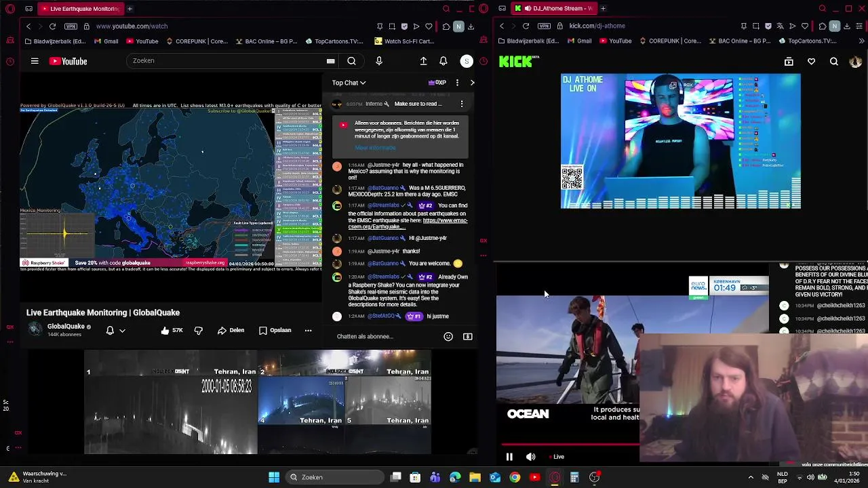The height and width of the screenshot is (488, 868).
Task: Toggle ad blocker shield in YouTube window
Action: (404, 26)
